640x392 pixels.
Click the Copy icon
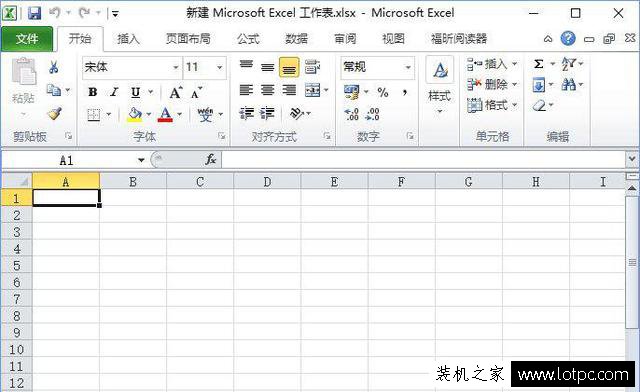[x=53, y=89]
